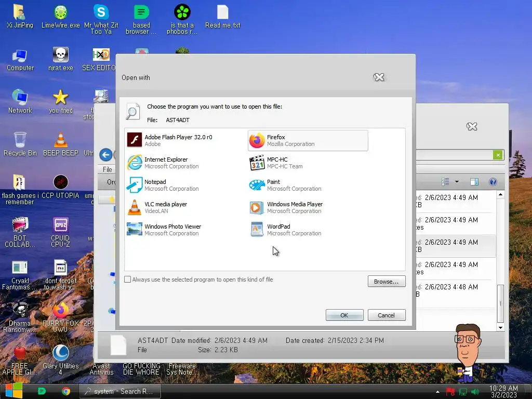Select LimeWire.exe desktop icon

tap(60, 17)
